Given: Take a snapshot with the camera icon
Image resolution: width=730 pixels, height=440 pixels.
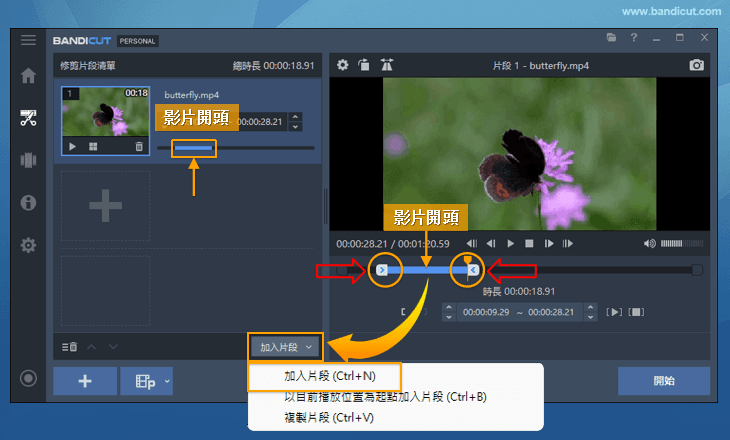Looking at the screenshot, I should click(696, 65).
